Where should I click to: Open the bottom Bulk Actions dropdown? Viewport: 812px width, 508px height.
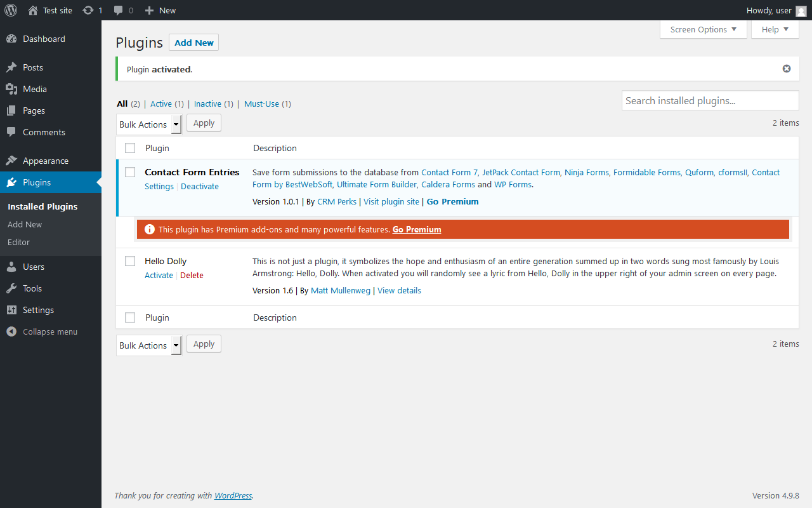pos(149,345)
